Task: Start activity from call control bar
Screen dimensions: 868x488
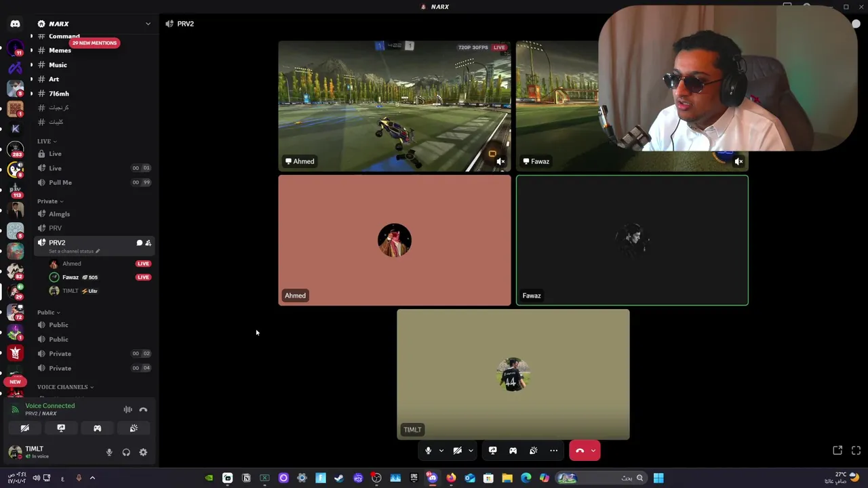Action: coord(513,451)
